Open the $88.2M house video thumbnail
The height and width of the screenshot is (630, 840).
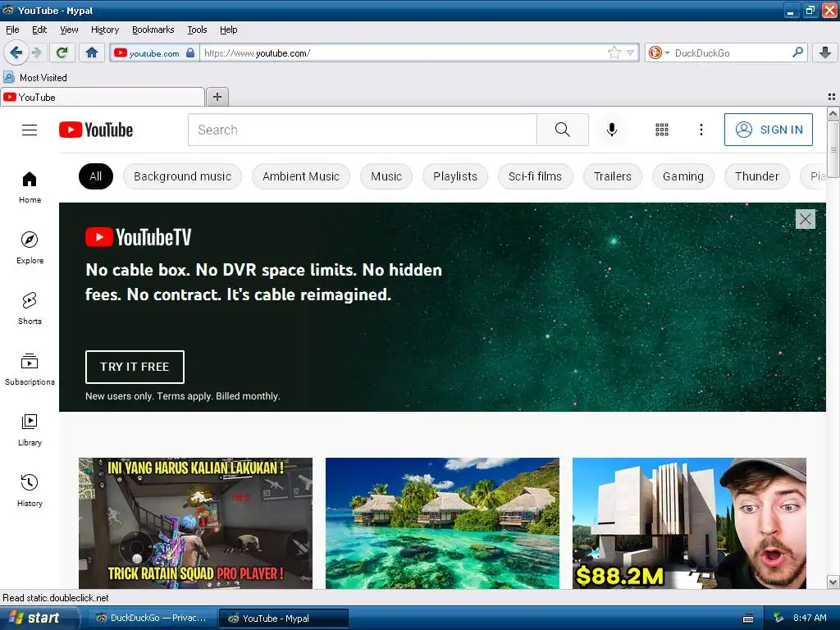[x=689, y=523]
